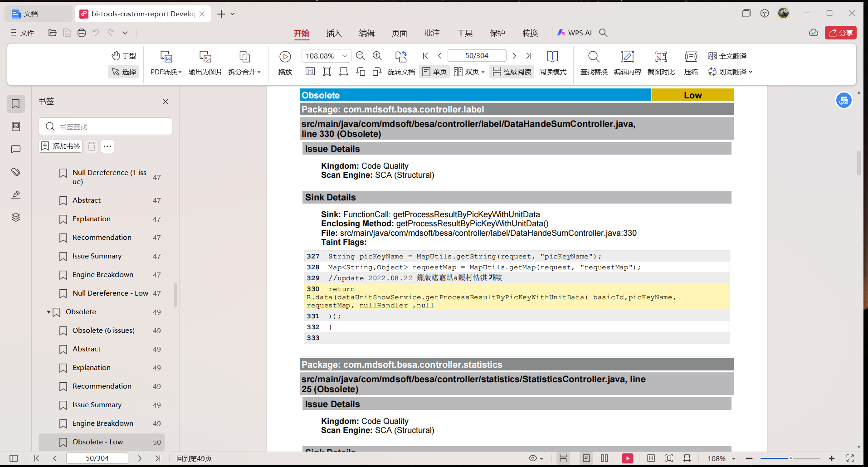Image resolution: width=868 pixels, height=467 pixels.
Task: Toggle 选择 selection tool mode
Action: [124, 72]
